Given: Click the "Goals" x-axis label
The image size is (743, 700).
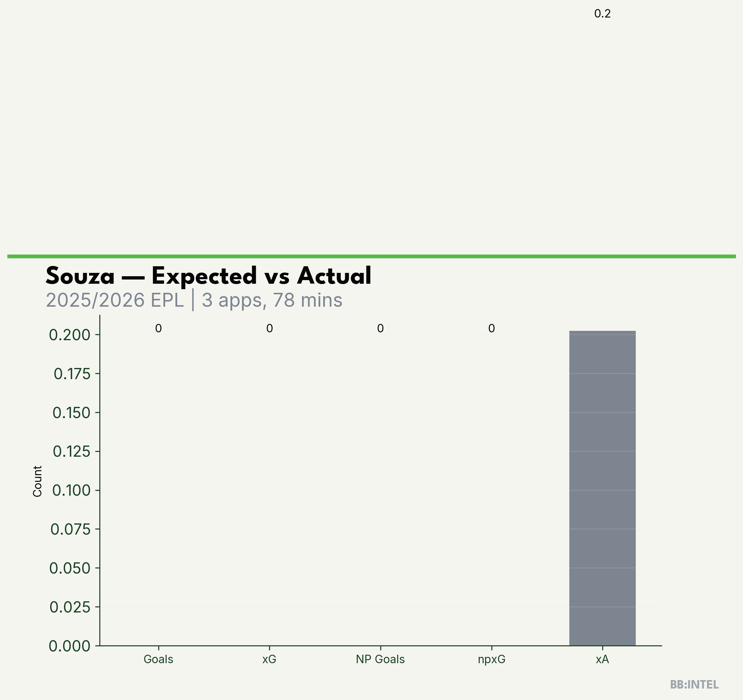Looking at the screenshot, I should pos(158,659).
